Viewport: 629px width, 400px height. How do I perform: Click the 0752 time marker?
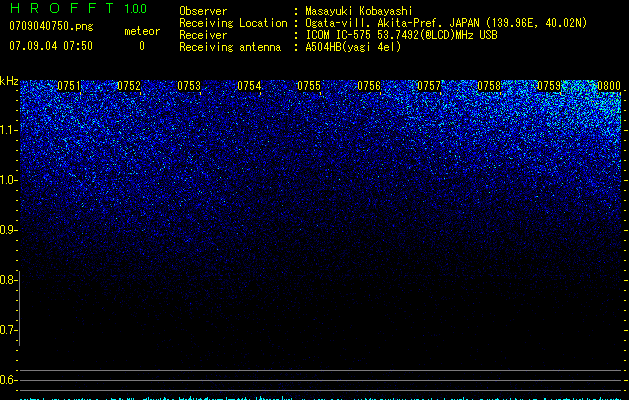129,86
